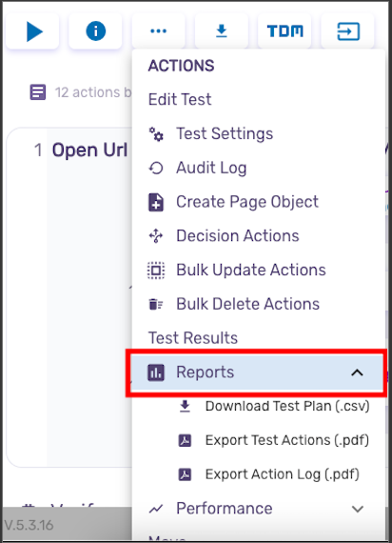Screen dimensions: 392x543
Task: Click the download arrow toolbar icon
Action: (222, 31)
